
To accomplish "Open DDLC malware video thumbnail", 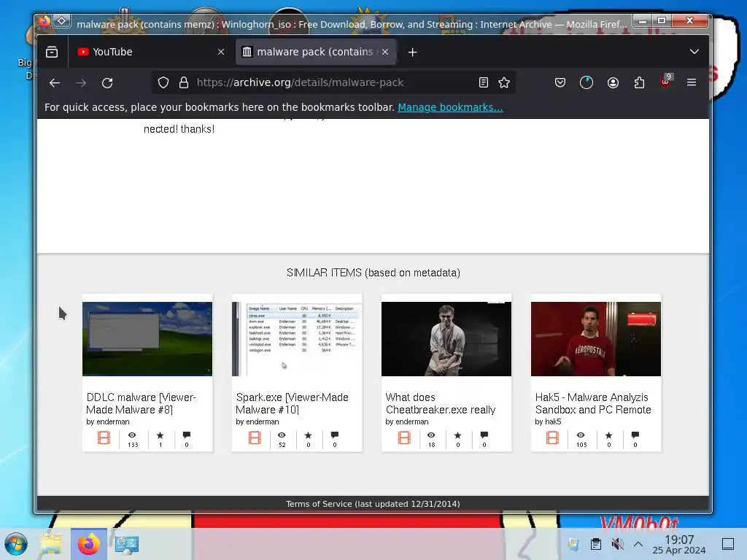I will click(x=147, y=338).
